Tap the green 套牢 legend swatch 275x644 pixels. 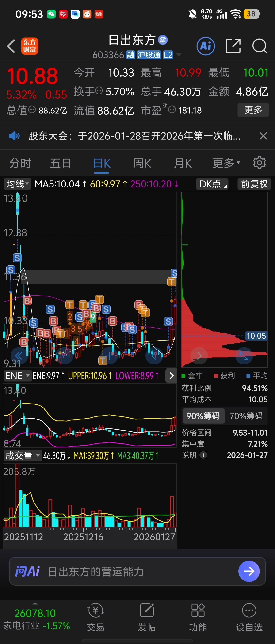183,375
